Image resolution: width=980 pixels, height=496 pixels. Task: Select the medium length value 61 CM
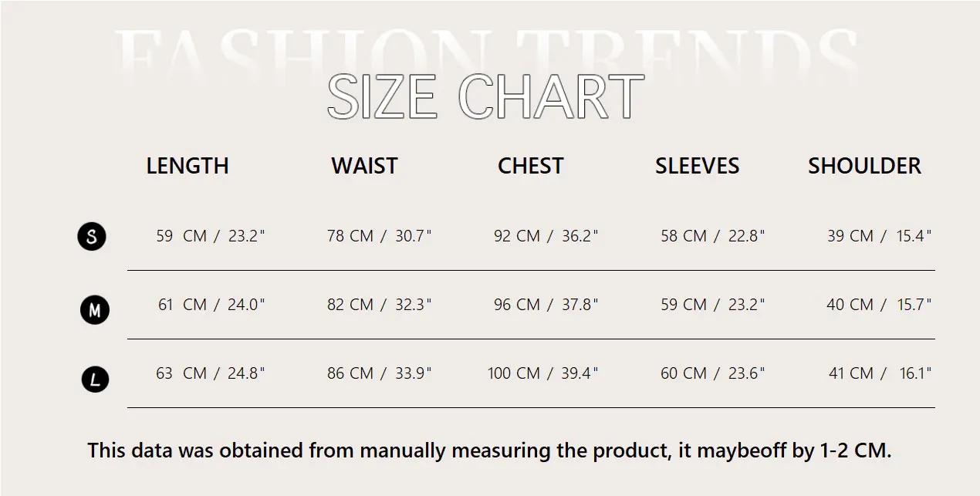183,305
